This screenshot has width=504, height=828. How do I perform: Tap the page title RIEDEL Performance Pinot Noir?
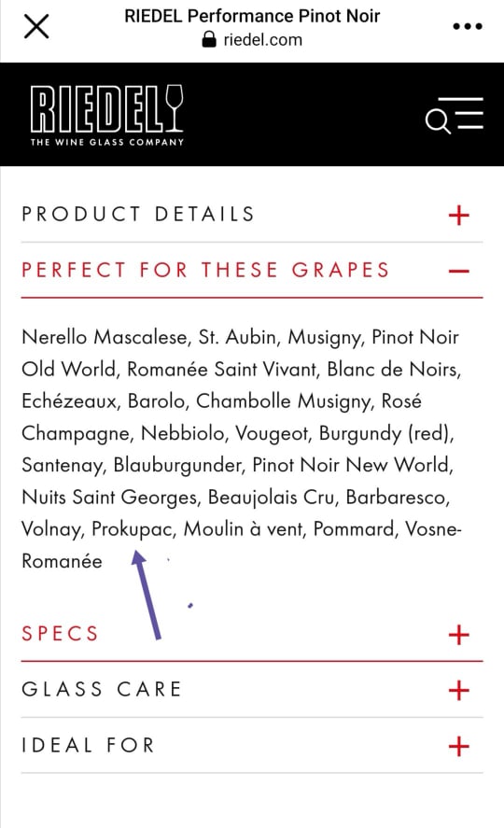[x=252, y=16]
